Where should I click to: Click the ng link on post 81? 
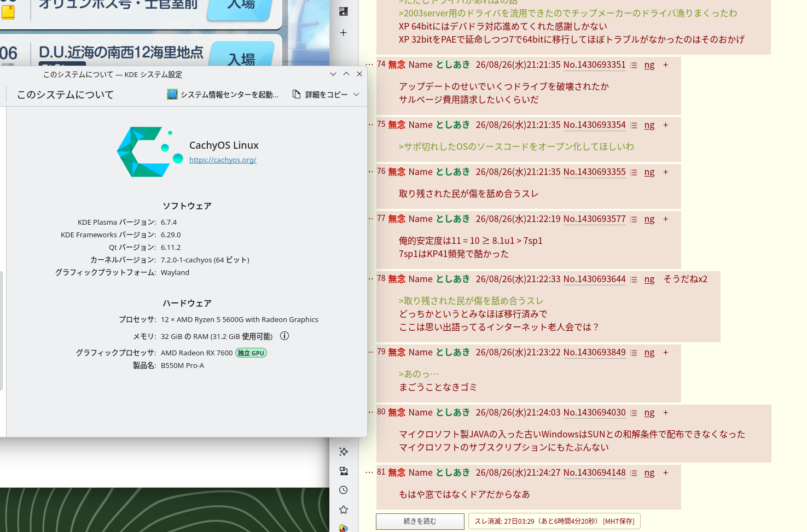[649, 472]
